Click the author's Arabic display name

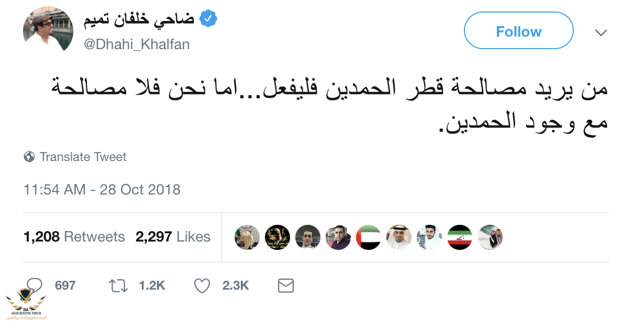(140, 19)
